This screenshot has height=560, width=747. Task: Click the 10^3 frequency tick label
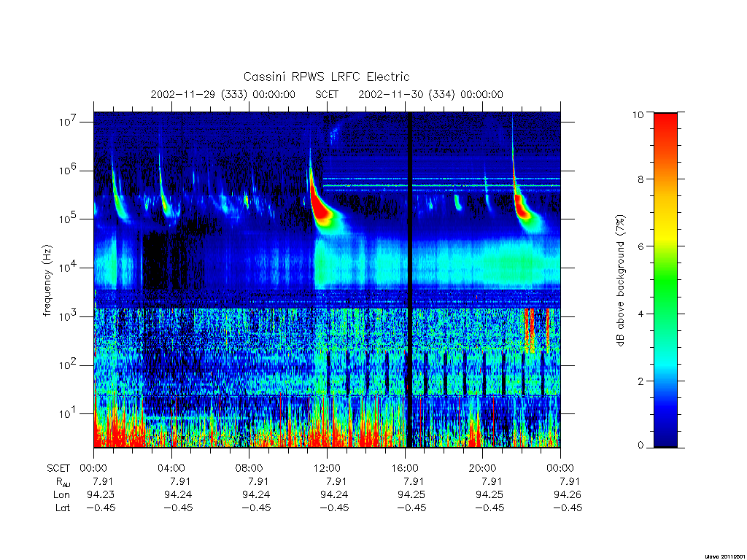(x=69, y=316)
